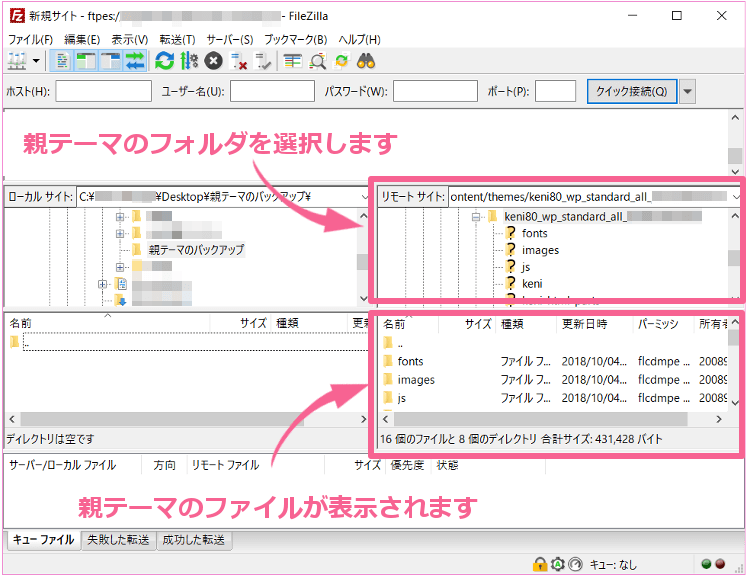748x577 pixels.
Task: Toggle remote directory tree display
Action: click(111, 61)
